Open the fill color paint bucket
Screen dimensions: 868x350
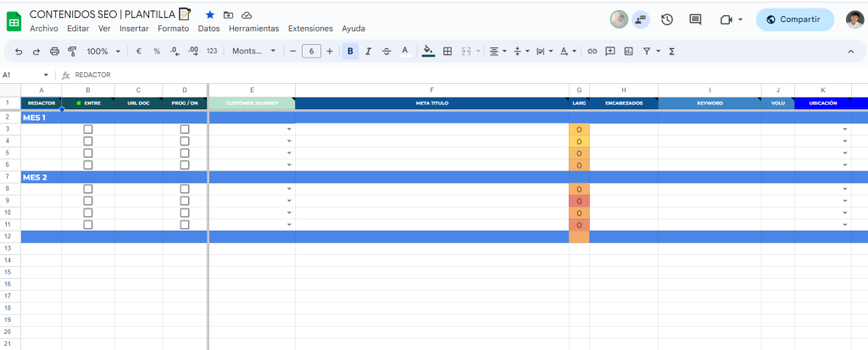click(428, 52)
